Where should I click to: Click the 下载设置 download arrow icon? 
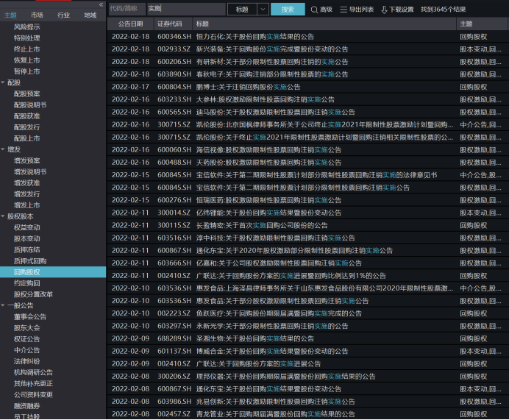click(x=384, y=10)
